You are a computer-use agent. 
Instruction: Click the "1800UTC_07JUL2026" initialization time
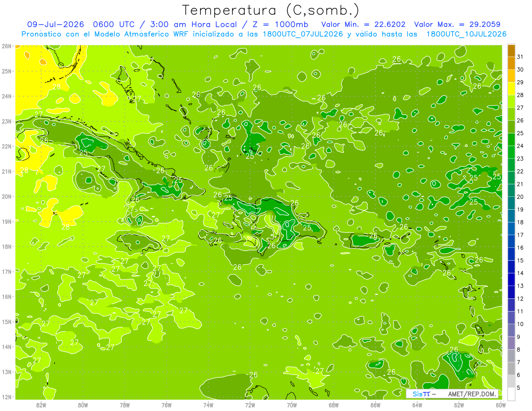[302, 34]
